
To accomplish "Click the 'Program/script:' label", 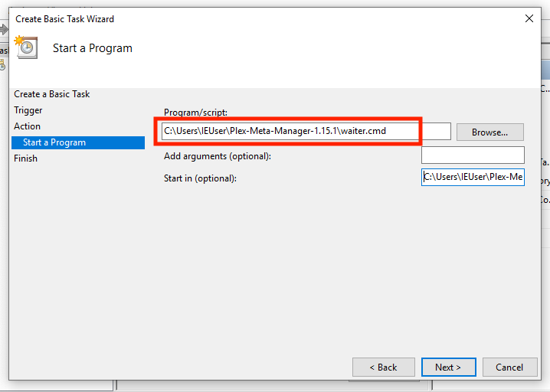I will tap(196, 113).
